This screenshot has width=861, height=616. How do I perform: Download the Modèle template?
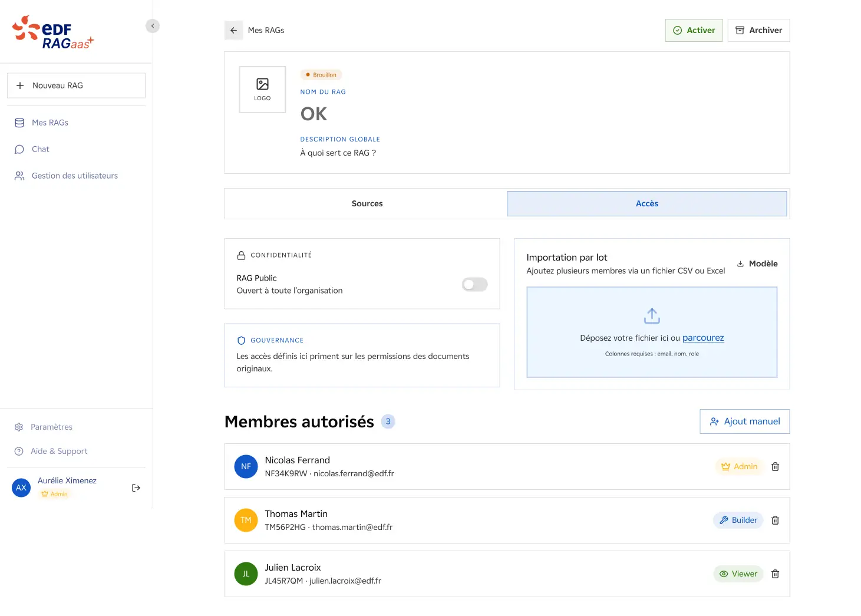point(757,263)
